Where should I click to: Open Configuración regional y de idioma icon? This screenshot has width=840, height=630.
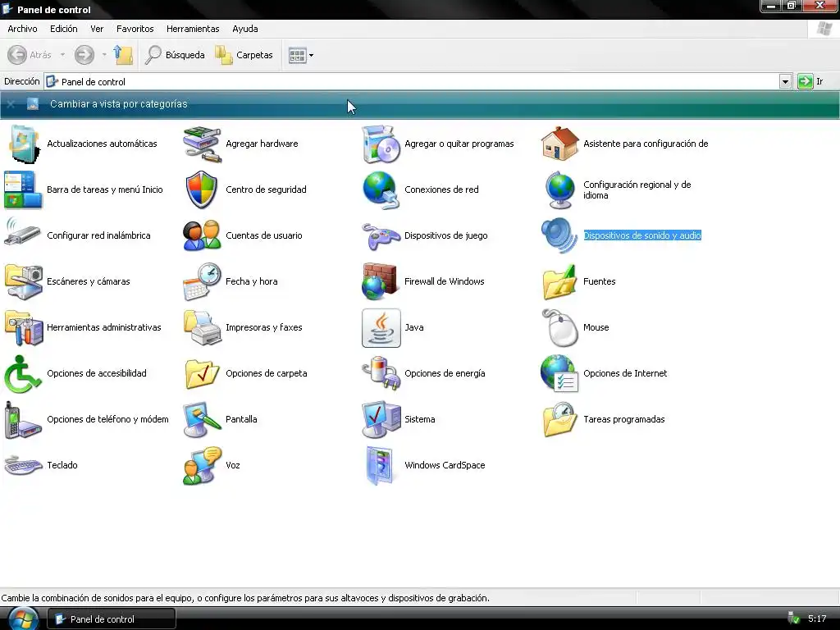click(x=559, y=189)
